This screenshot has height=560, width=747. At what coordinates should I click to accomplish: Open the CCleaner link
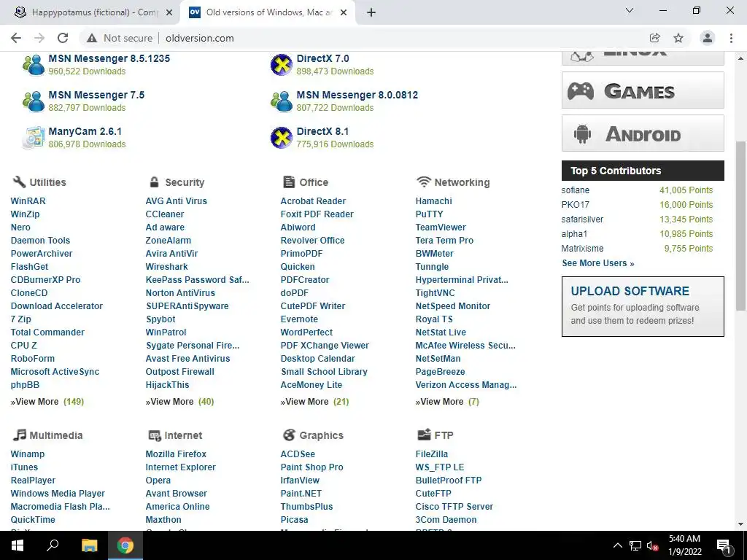(165, 214)
